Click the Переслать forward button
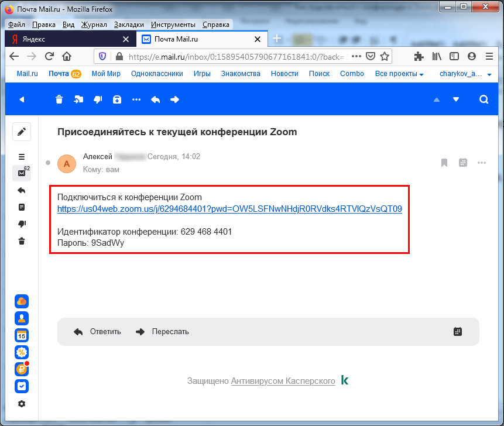 coord(163,332)
